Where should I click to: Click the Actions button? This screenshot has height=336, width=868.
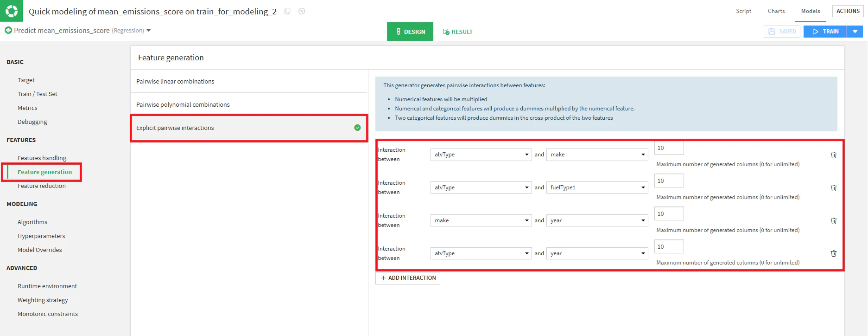pyautogui.click(x=848, y=11)
